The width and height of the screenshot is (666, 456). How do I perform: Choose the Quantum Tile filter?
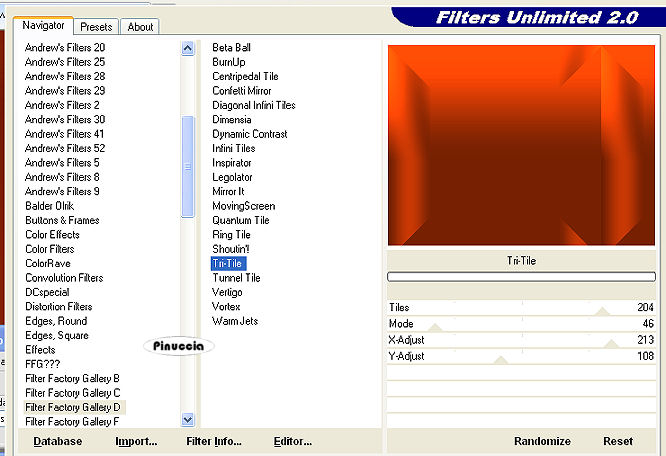coord(240,220)
